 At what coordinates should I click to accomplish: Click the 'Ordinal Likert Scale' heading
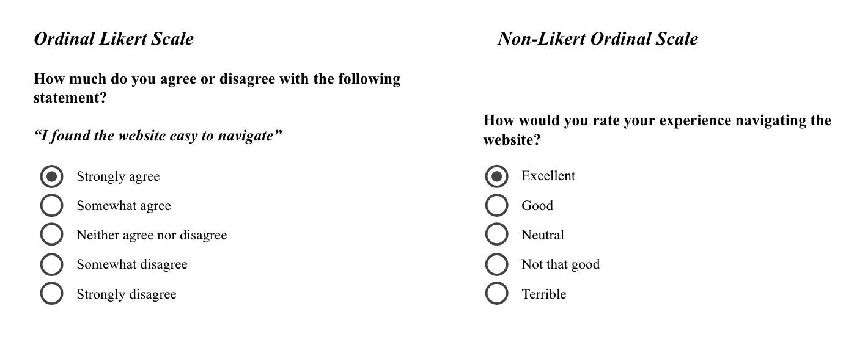114,39
